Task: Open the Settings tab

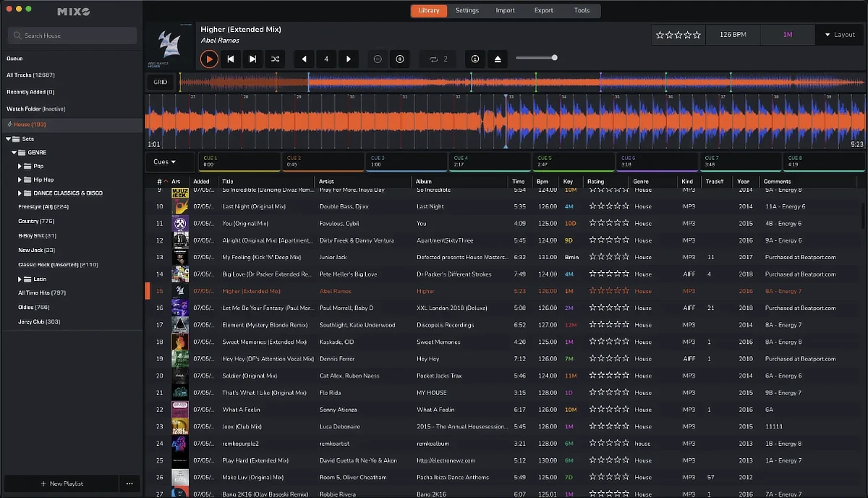Action: coord(467,11)
